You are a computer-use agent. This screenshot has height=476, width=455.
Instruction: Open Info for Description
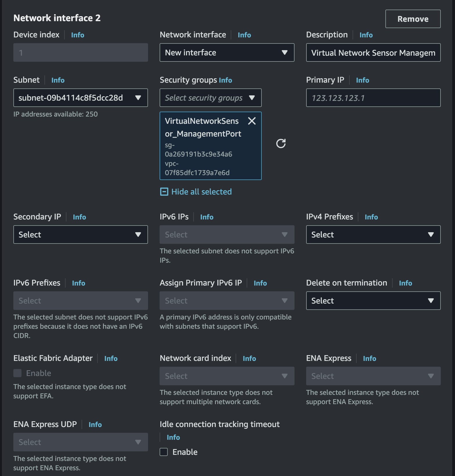366,35
